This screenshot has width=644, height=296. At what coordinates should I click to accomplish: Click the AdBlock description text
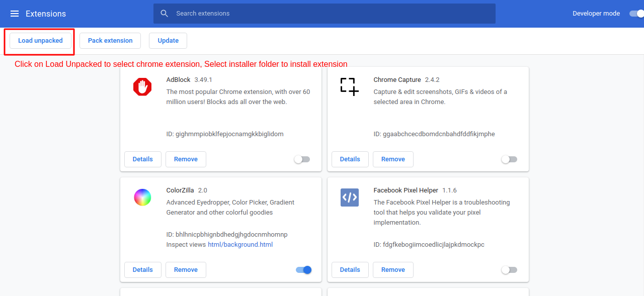click(x=238, y=97)
